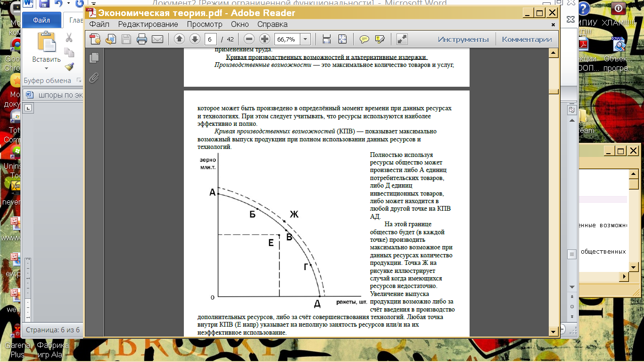This screenshot has width=644, height=362.
Task: Expand the Вставить dropdown arrow in Word
Action: pos(46,68)
